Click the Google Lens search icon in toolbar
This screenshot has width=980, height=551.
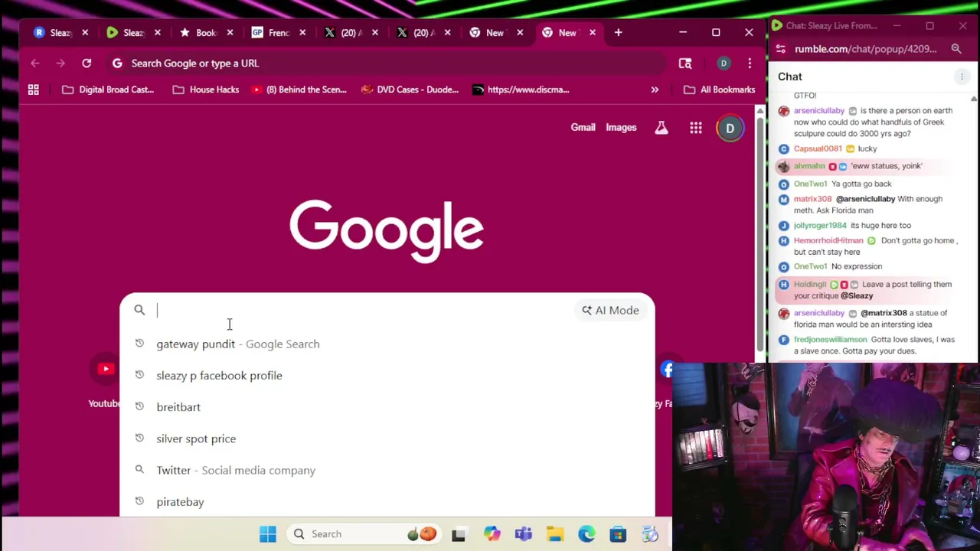[x=685, y=64]
